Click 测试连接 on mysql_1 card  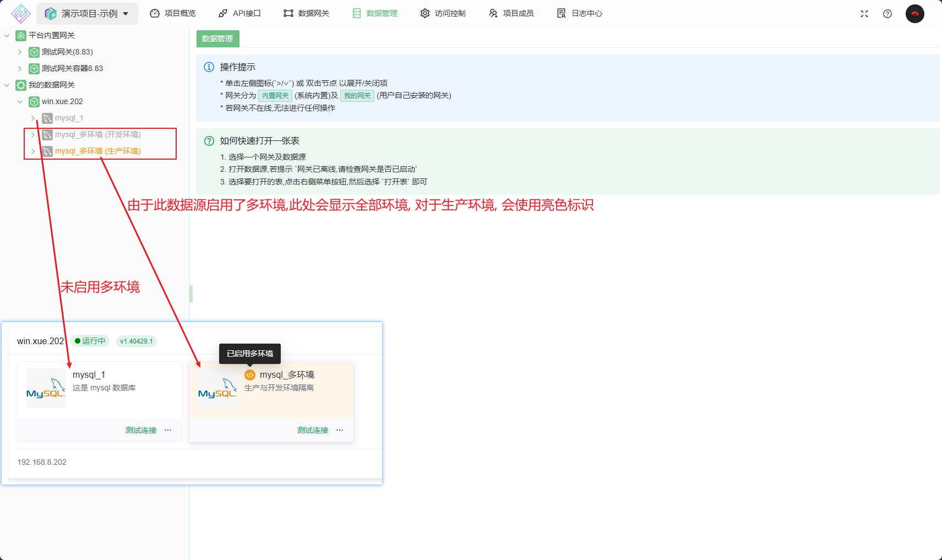coord(141,430)
